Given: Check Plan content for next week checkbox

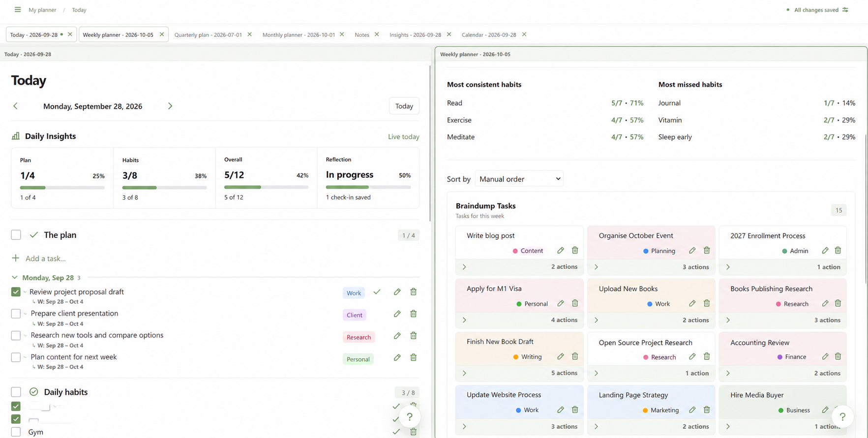Looking at the screenshot, I should click(16, 357).
